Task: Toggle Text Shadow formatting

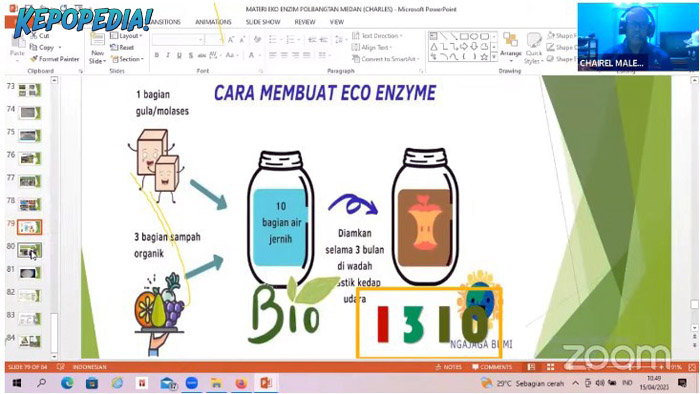Action: (191, 55)
